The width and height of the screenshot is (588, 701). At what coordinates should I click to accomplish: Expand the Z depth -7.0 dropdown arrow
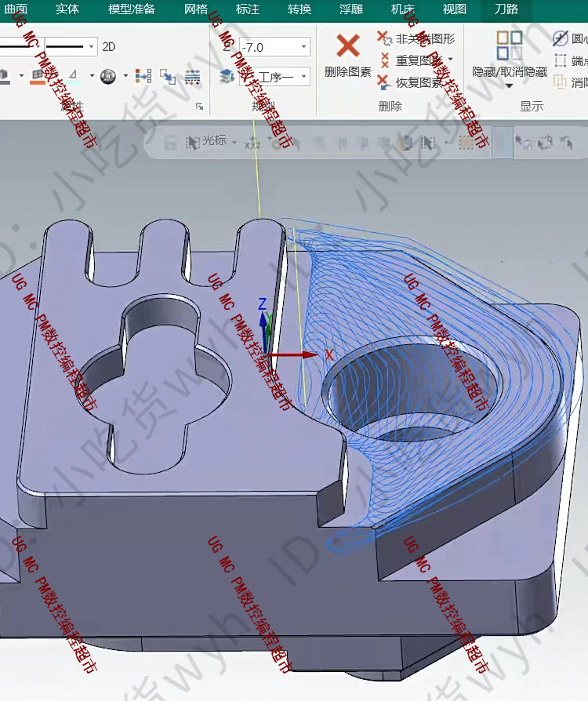pos(303,47)
